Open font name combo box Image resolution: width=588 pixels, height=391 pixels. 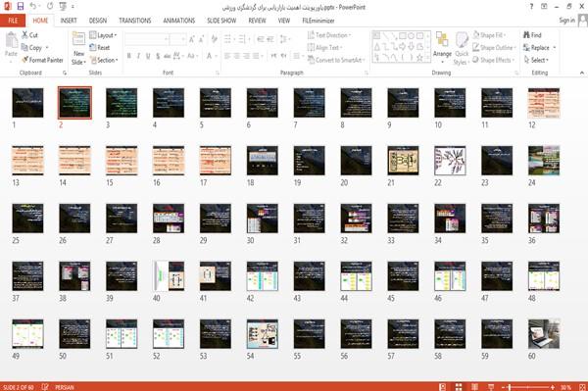[x=147, y=39]
